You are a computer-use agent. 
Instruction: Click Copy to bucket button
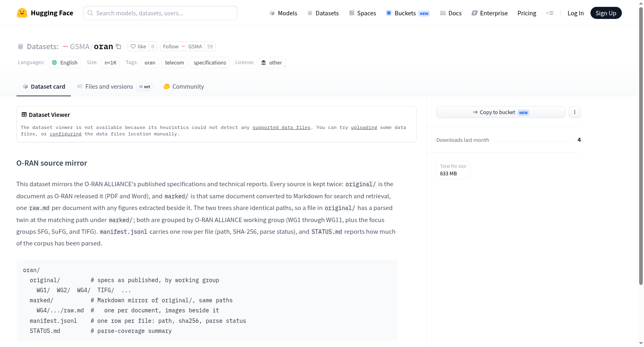pyautogui.click(x=501, y=112)
